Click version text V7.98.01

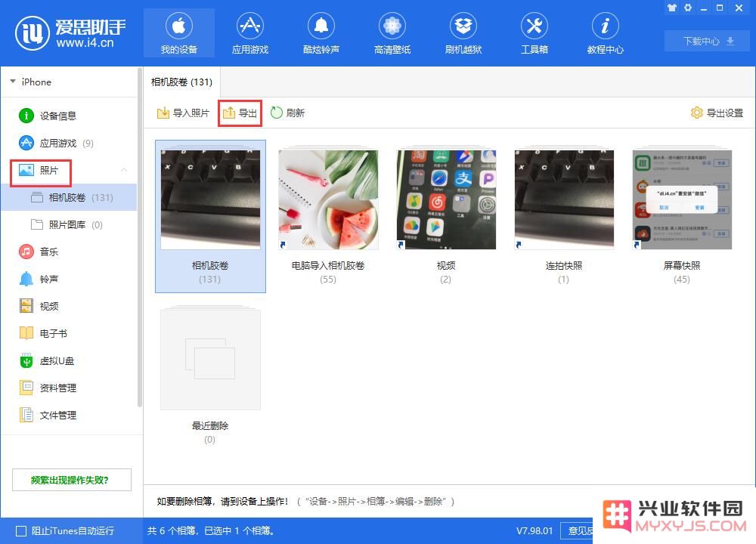pos(534,531)
